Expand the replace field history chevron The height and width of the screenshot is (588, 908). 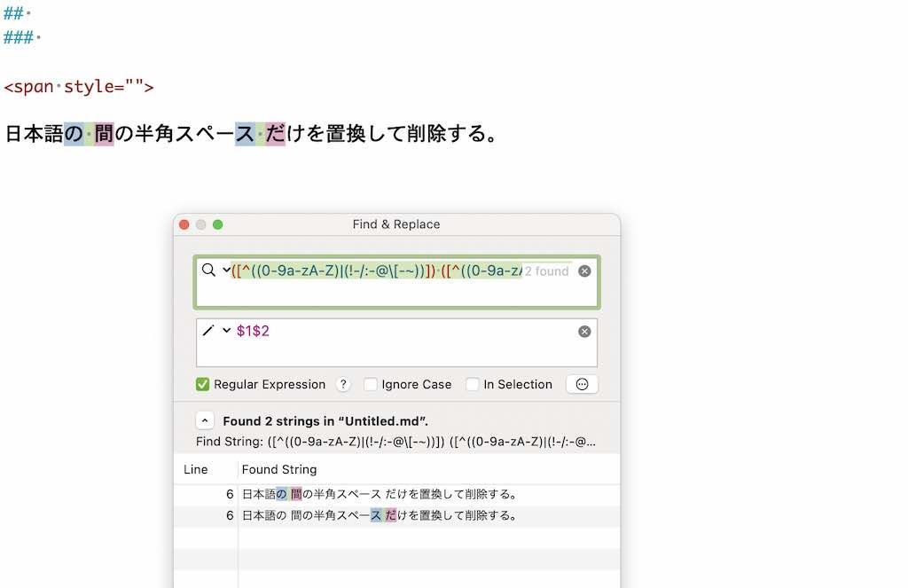point(226,331)
